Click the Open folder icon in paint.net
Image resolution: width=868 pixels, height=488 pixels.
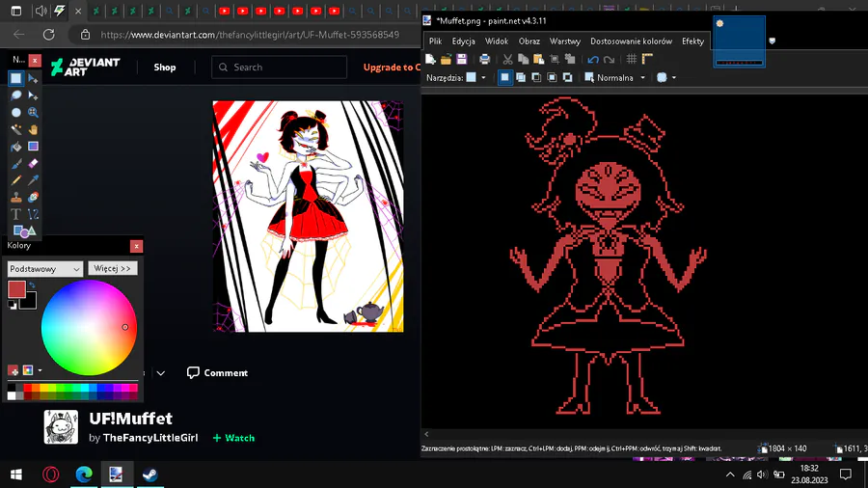[x=446, y=59]
